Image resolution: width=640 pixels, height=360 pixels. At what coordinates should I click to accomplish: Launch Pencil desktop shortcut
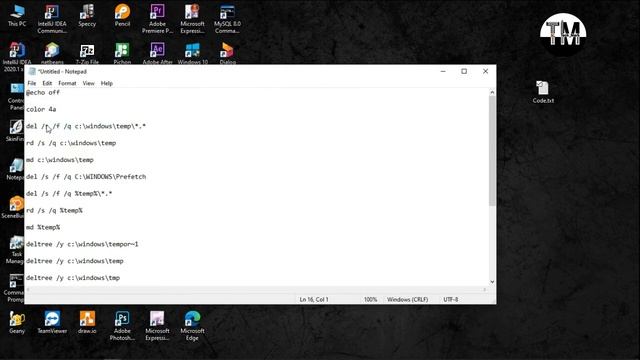click(122, 16)
